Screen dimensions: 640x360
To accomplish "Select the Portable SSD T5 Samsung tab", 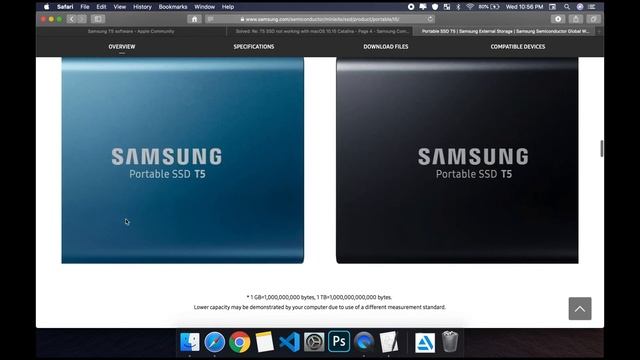I will 505,31.
